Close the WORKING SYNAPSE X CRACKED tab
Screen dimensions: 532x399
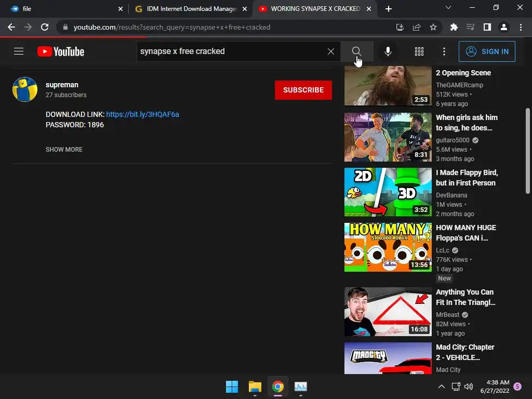tap(369, 9)
